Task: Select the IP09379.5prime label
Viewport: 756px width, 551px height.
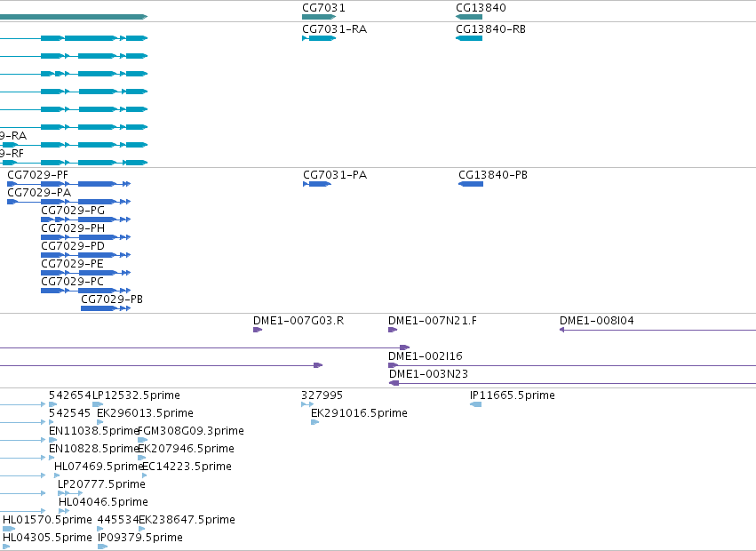Action: coord(140,539)
